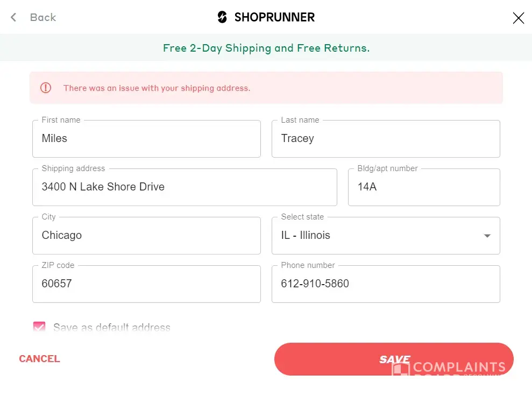The width and height of the screenshot is (532, 396).
Task: Click the Cancel link
Action: pyautogui.click(x=39, y=359)
